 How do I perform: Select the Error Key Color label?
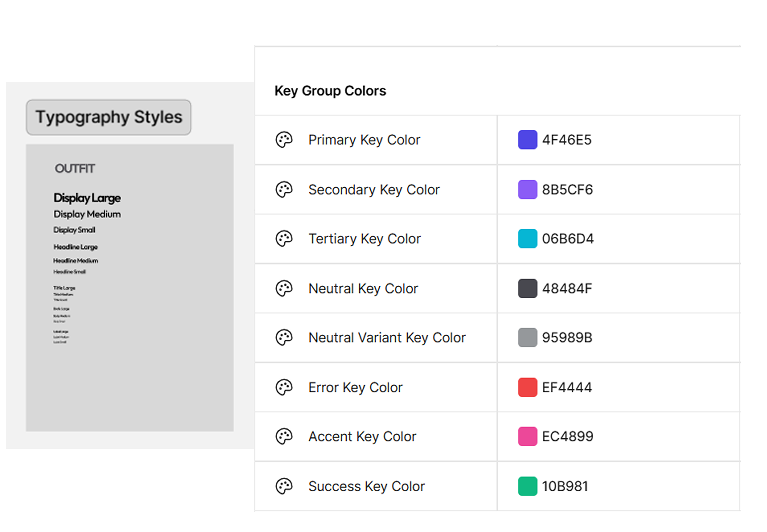(355, 388)
